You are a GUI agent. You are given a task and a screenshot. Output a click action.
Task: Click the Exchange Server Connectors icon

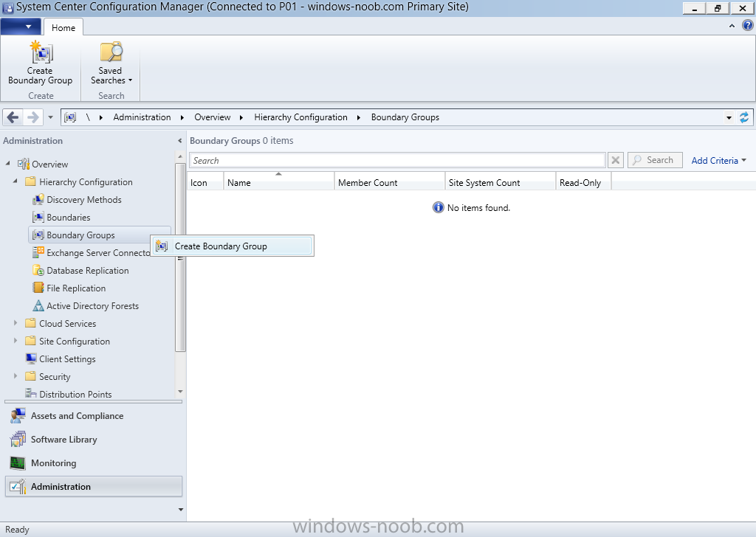[38, 252]
